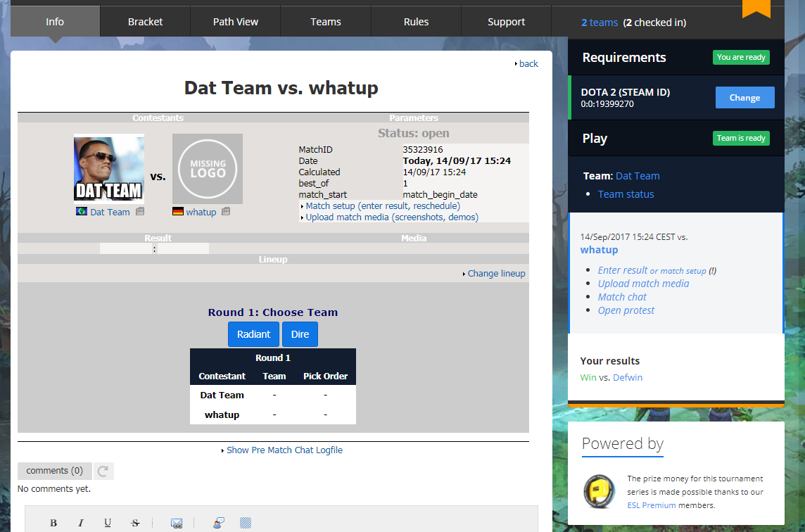Click Enter result in sidebar
Screen dimensions: 805x532
[623, 270]
